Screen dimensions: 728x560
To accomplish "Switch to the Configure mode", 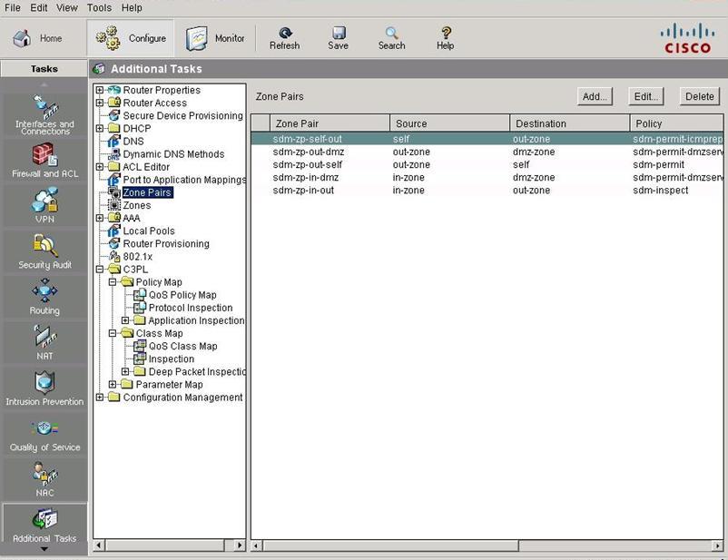I will coord(131,38).
